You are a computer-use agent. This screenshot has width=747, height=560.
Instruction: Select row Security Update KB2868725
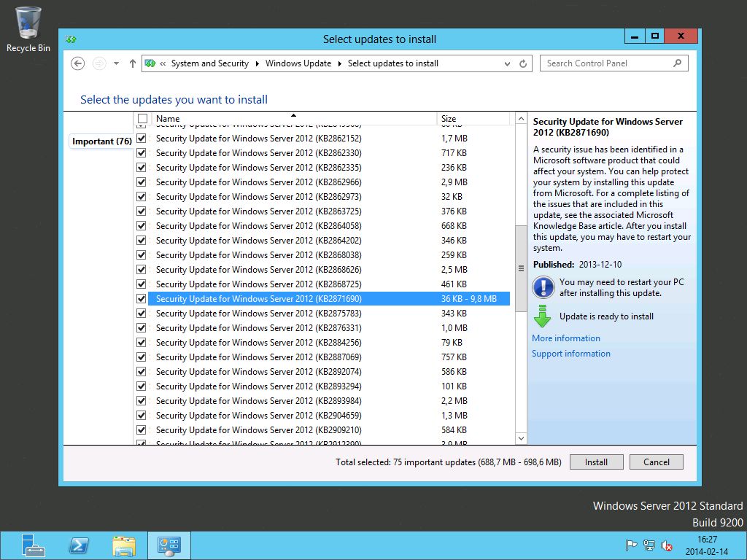329,284
